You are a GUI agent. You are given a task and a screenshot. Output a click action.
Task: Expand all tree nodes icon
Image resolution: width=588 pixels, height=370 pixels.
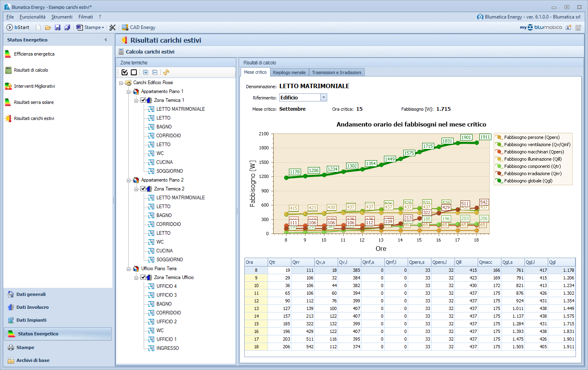click(145, 72)
